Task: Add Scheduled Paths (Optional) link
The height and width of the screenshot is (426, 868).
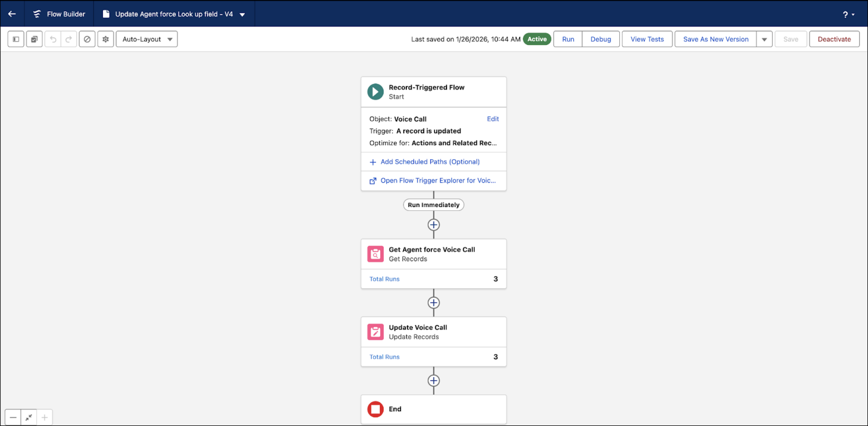Action: [430, 162]
